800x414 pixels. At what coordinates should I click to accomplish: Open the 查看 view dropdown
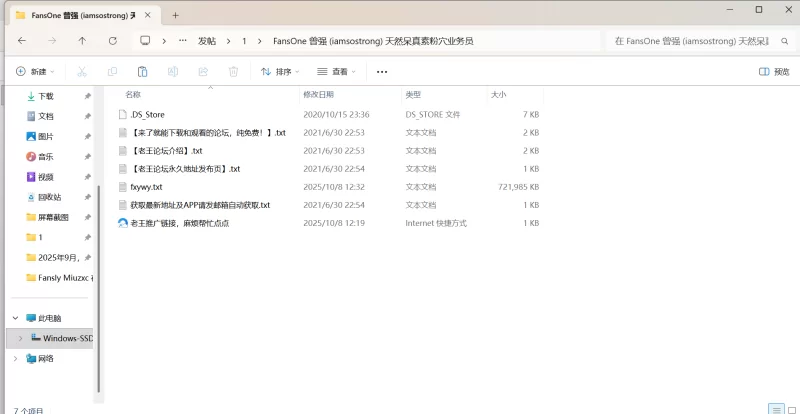pyautogui.click(x=338, y=72)
